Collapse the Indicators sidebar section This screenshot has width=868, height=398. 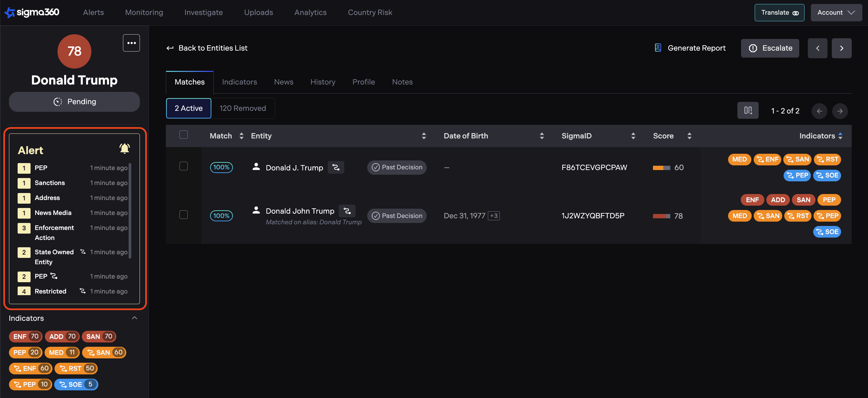(135, 318)
